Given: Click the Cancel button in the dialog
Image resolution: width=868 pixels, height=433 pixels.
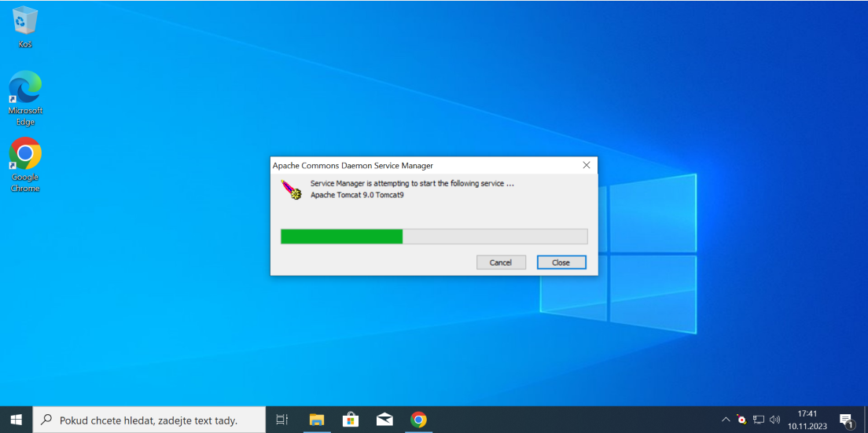Looking at the screenshot, I should 501,262.
